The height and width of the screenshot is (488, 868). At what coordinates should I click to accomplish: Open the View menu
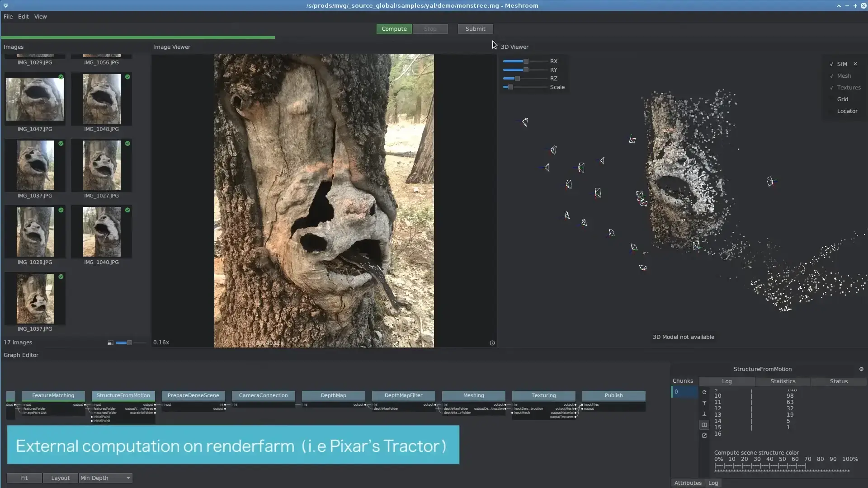point(40,17)
